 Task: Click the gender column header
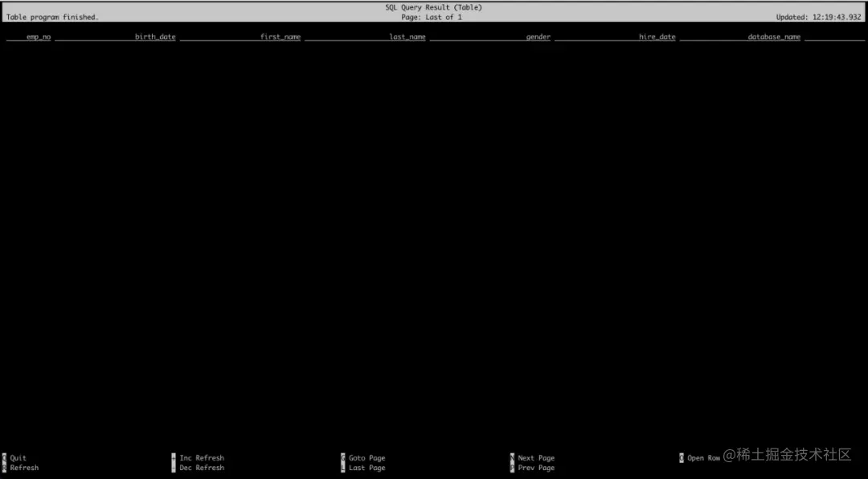538,37
